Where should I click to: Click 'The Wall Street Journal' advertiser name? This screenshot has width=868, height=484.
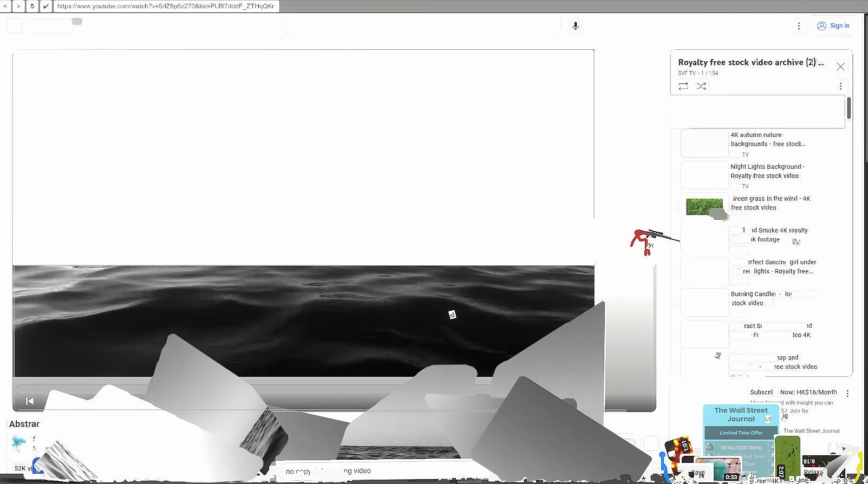click(x=811, y=431)
